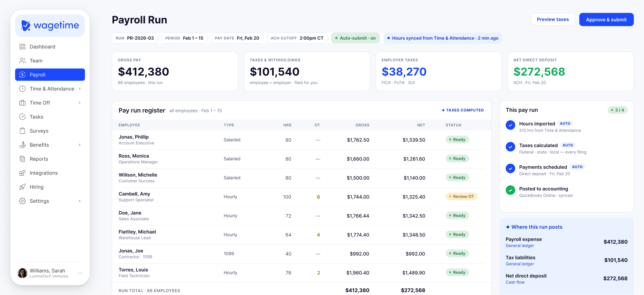Click the Review OT status for Amy Cambell
Viewport: 644px width, 295px height.
click(461, 196)
